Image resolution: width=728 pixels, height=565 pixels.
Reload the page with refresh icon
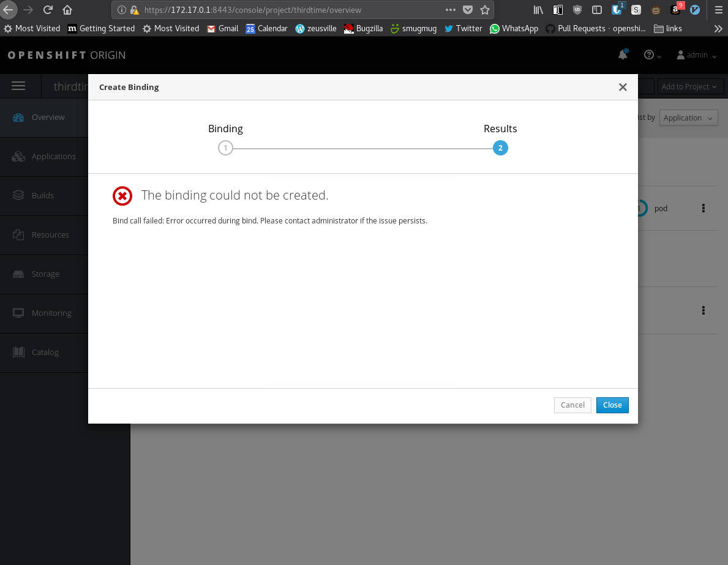point(47,10)
